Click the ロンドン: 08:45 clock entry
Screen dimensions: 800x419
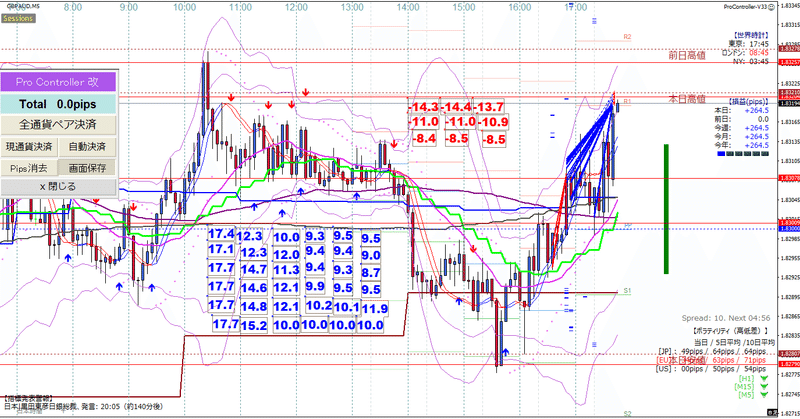(x=745, y=53)
